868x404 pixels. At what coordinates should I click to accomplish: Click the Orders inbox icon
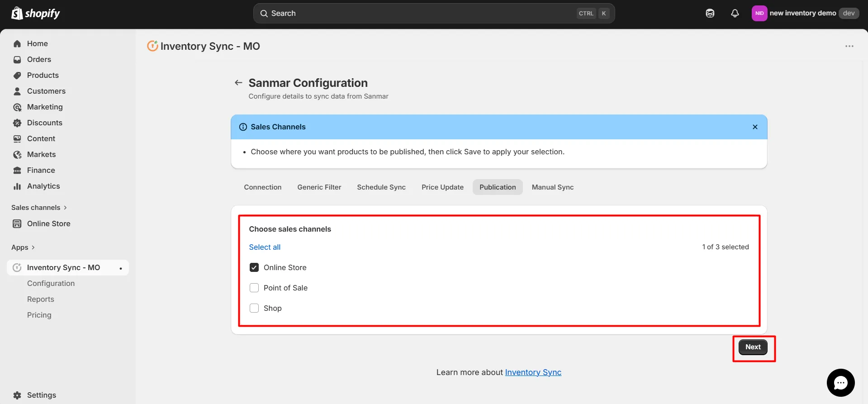pyautogui.click(x=17, y=60)
